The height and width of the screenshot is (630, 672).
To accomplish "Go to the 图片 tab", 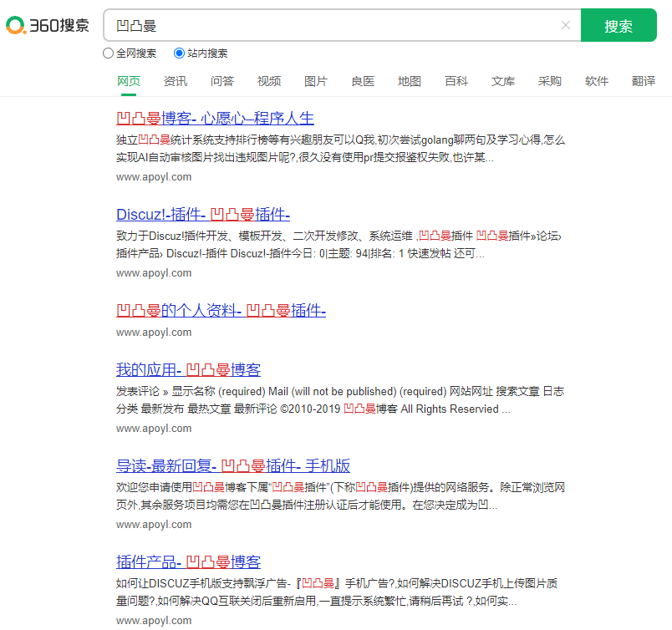I will (316, 81).
